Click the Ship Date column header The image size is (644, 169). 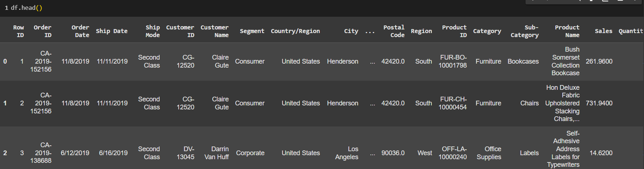(112, 31)
